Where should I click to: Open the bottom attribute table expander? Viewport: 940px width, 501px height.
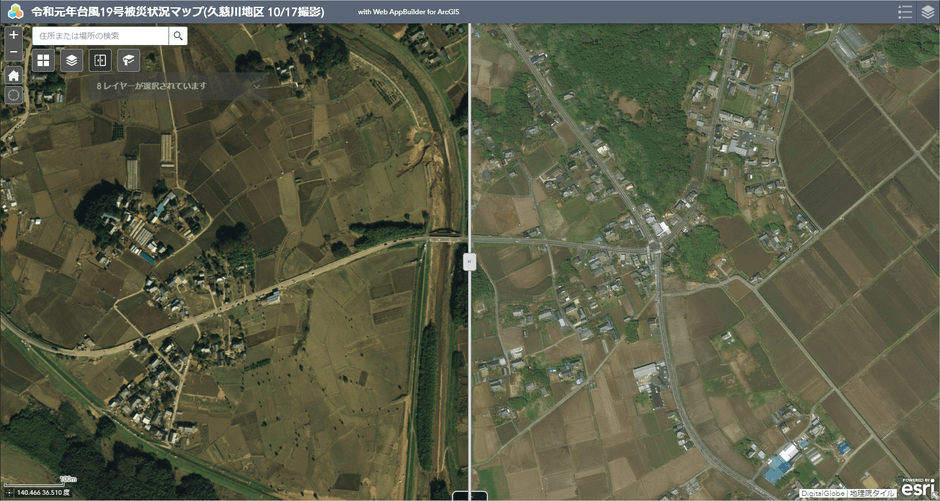(x=469, y=496)
